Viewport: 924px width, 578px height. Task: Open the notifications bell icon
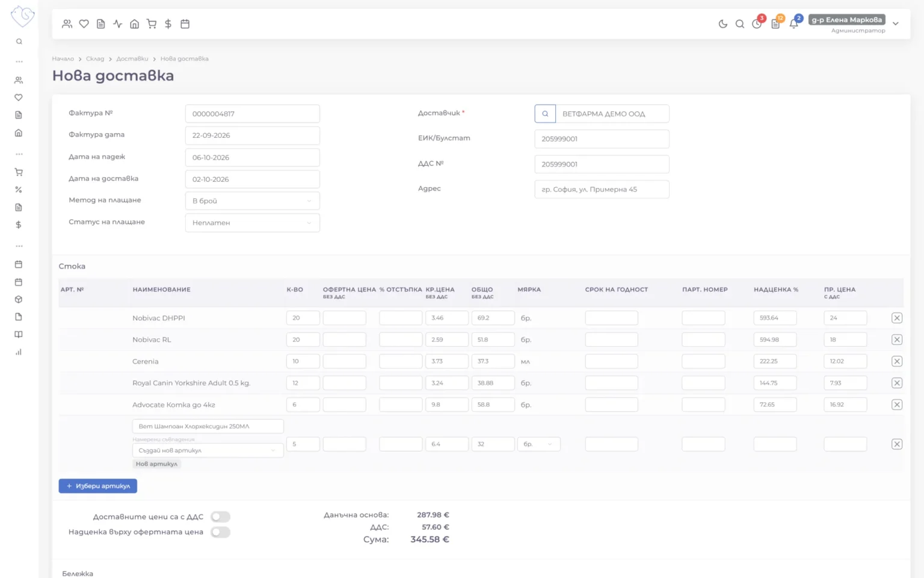pyautogui.click(x=795, y=23)
